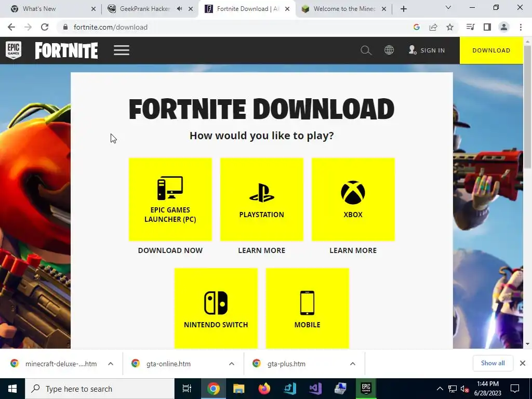This screenshot has width=532, height=399.
Task: Open the tab search dropdown arrow
Action: tap(448, 7)
